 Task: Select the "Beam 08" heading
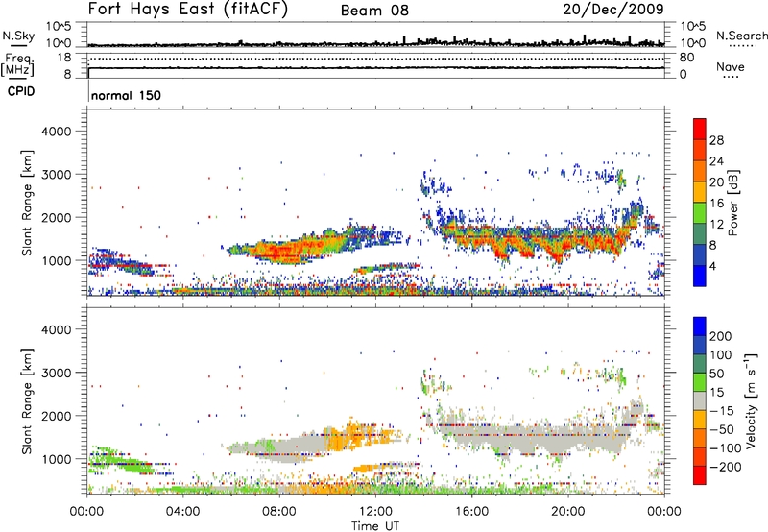click(x=374, y=11)
